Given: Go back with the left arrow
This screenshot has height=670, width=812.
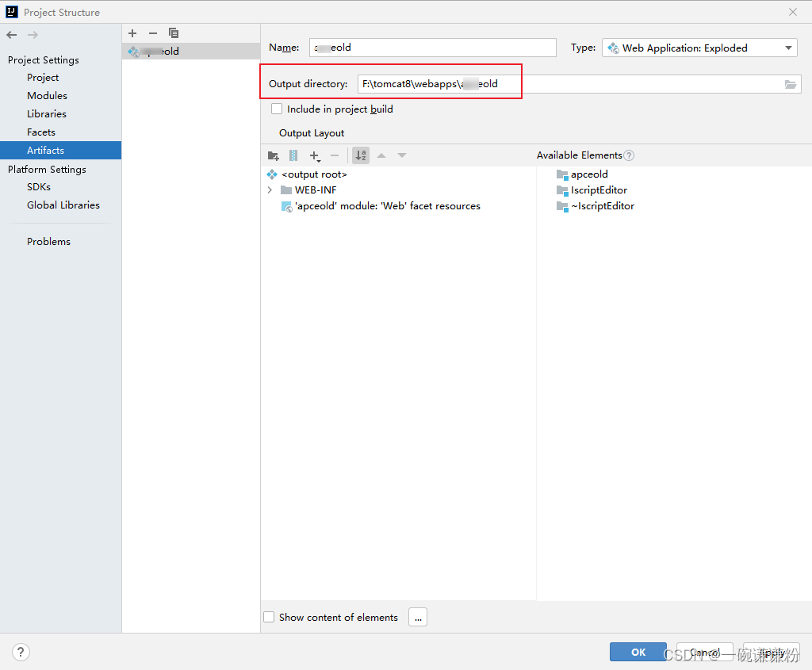Looking at the screenshot, I should click(11, 35).
